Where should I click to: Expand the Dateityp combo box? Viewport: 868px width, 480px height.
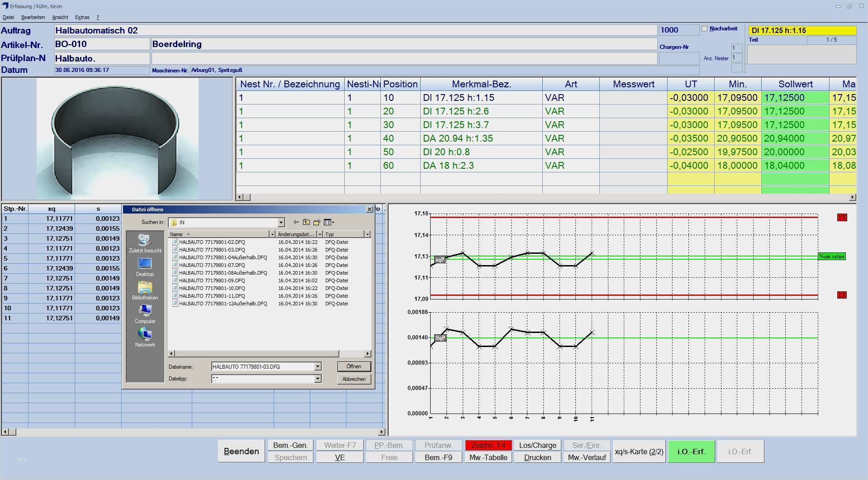(318, 379)
